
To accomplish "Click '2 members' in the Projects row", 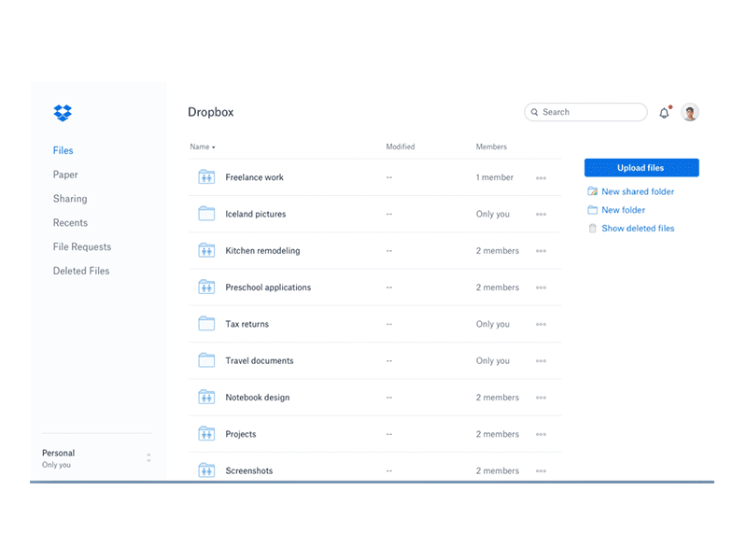I will click(x=498, y=434).
